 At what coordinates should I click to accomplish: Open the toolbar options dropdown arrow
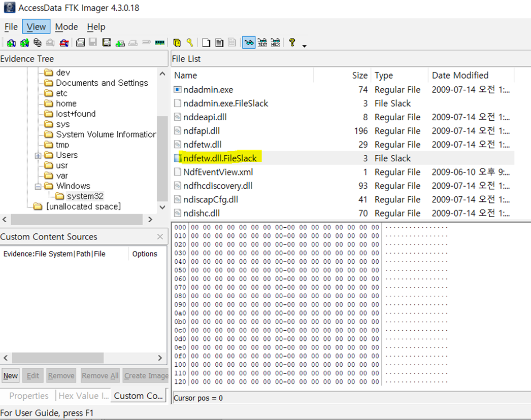tap(305, 46)
